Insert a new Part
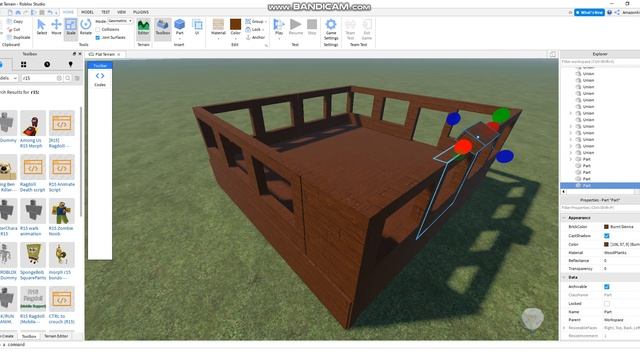 pyautogui.click(x=180, y=25)
